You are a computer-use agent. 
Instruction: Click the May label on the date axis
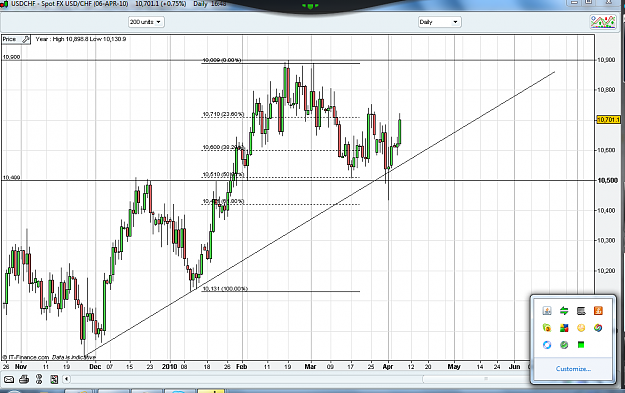pos(454,366)
